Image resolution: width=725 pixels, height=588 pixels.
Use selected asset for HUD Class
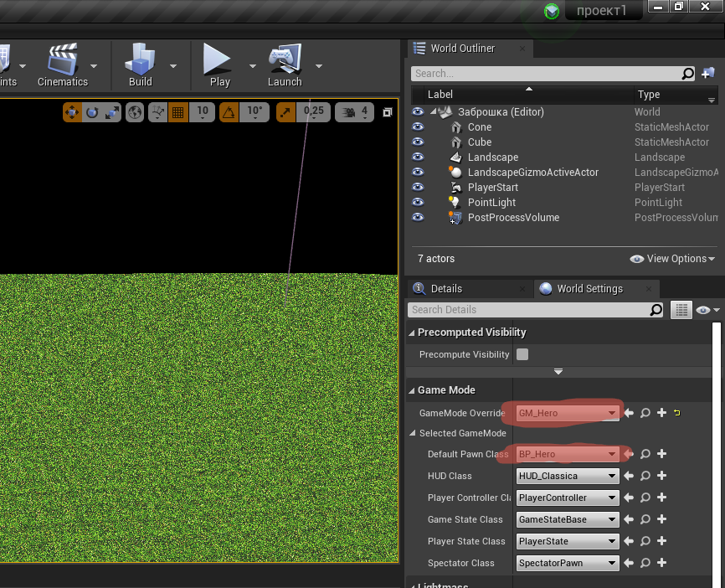[x=629, y=476]
